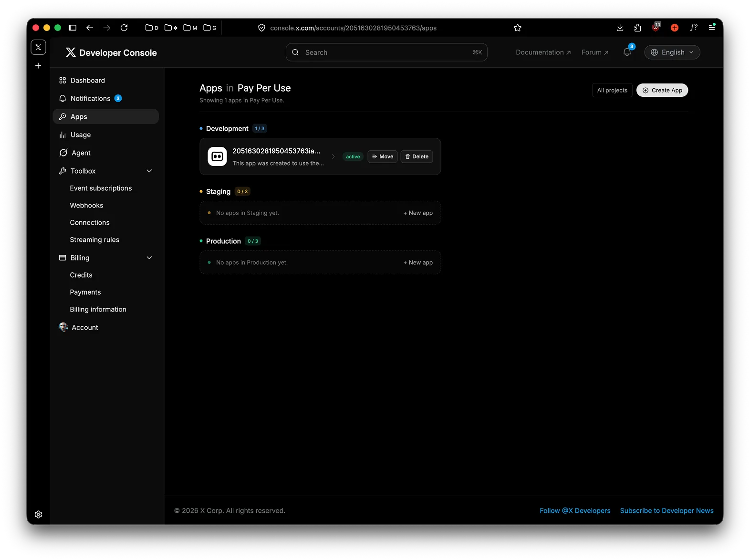Open the extension with 14 badge
Image resolution: width=750 pixels, height=560 pixels.
coord(656,27)
